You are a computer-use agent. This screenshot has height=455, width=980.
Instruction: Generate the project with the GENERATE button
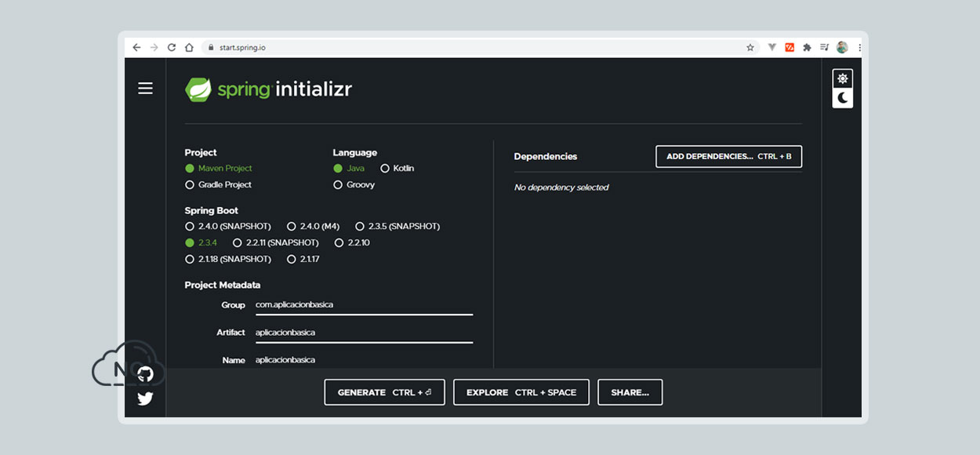click(x=385, y=392)
